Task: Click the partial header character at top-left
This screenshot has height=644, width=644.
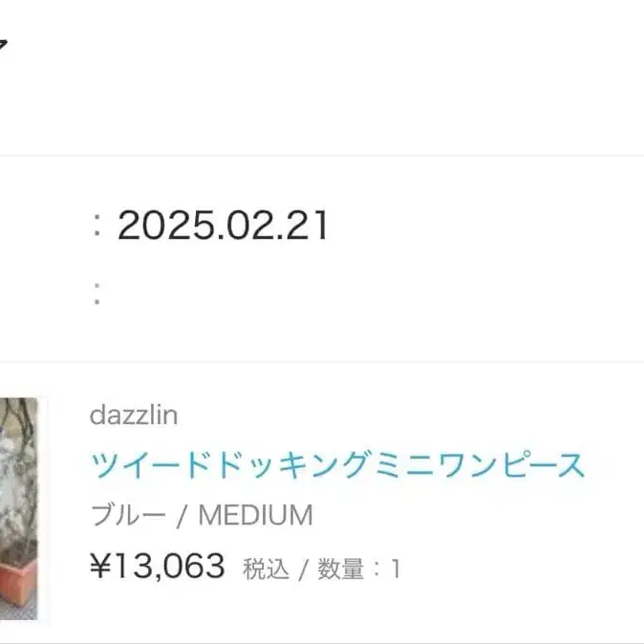Action: 4,44
